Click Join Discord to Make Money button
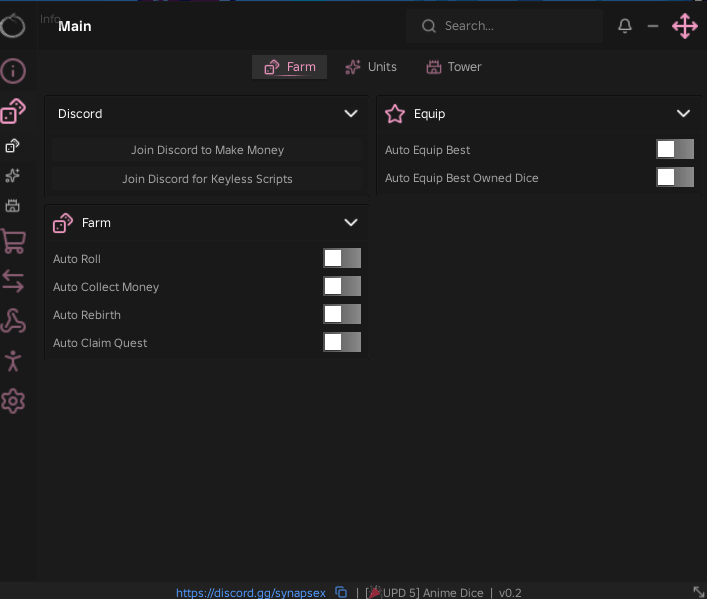 click(207, 150)
